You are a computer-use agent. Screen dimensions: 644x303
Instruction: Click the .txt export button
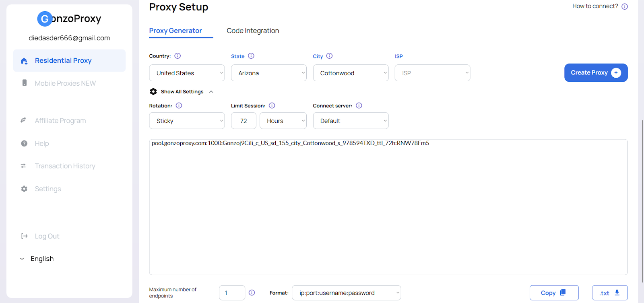pyautogui.click(x=610, y=293)
